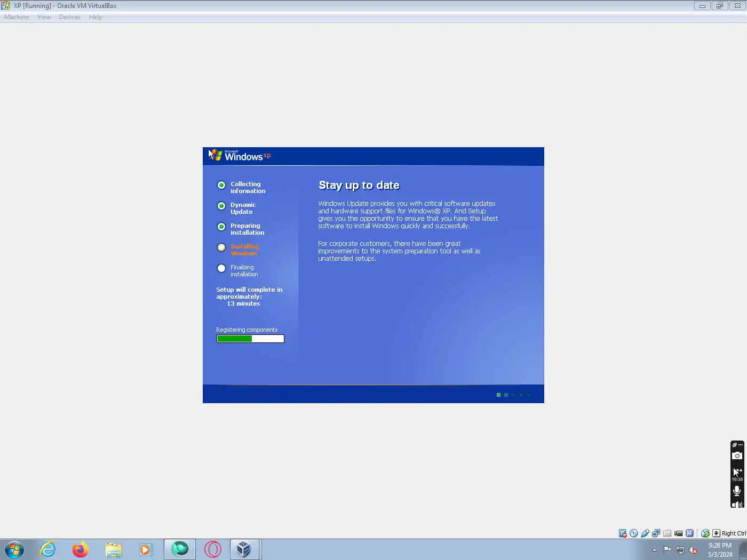Screen dimensions: 747x560
Task: Click the USB devices status icon
Action: click(x=645, y=533)
